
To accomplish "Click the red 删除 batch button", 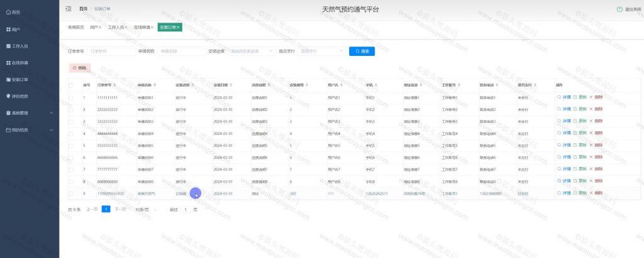I will (79, 67).
